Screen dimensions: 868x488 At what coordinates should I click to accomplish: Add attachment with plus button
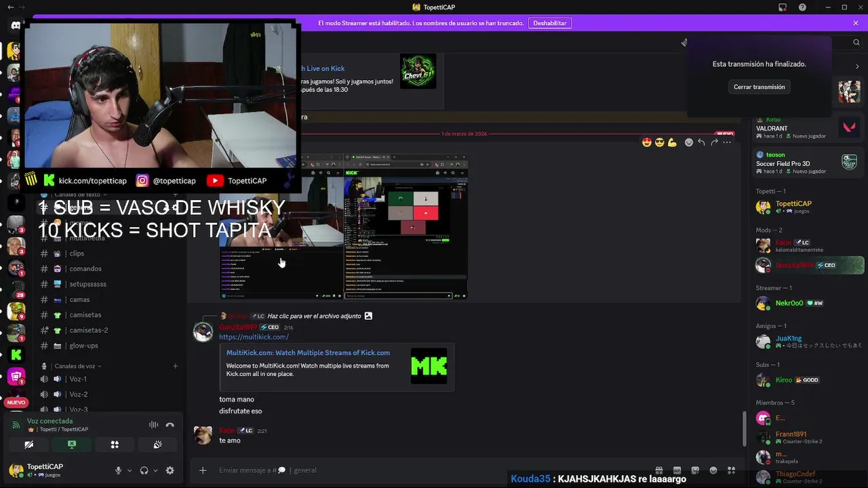tap(203, 470)
